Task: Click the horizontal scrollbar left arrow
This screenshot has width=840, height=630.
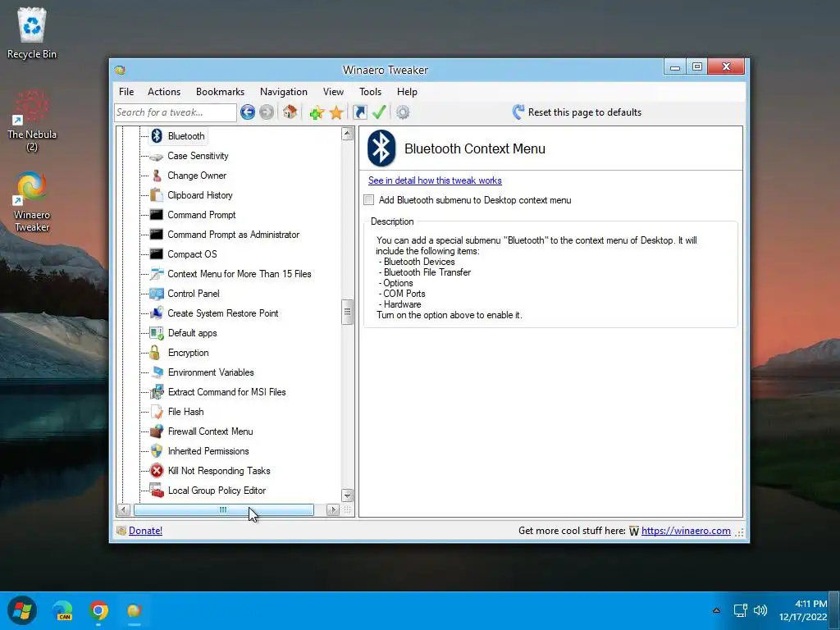Action: 124,510
